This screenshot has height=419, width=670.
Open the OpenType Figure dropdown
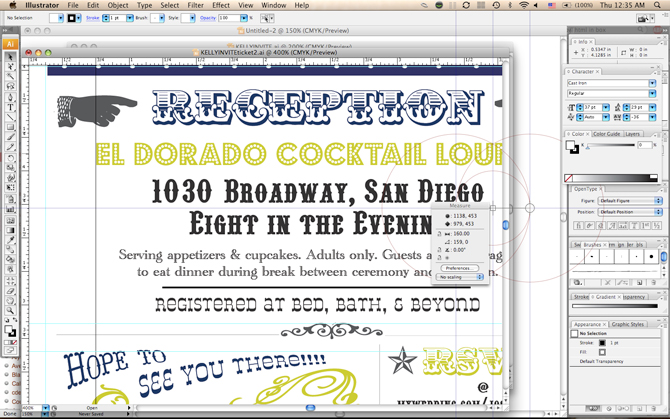pos(630,200)
